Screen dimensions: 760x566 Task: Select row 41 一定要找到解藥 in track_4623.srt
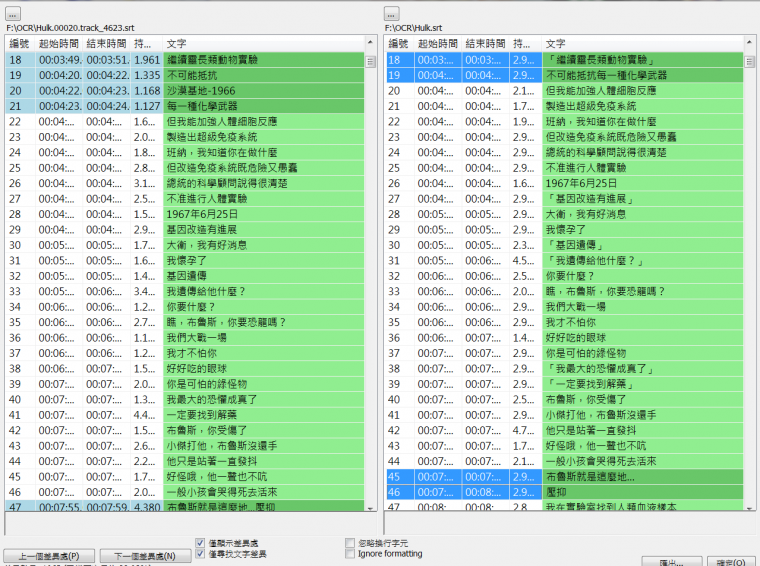pyautogui.click(x=185, y=415)
